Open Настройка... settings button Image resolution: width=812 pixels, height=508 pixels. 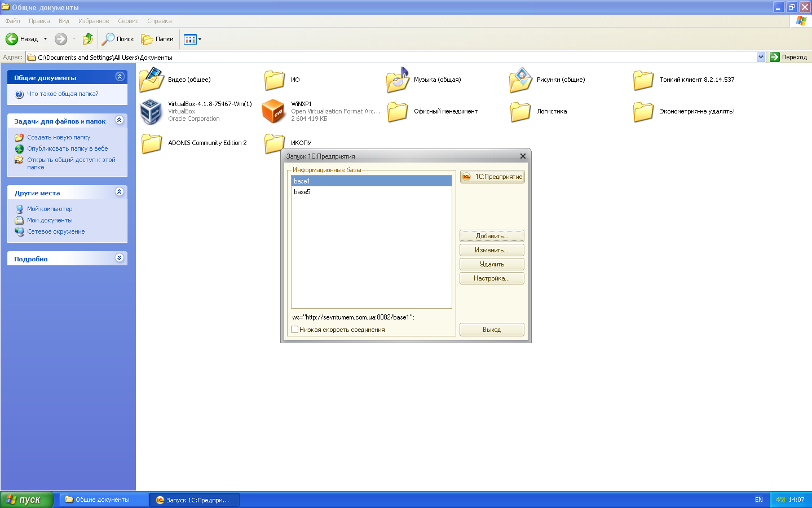click(x=492, y=278)
